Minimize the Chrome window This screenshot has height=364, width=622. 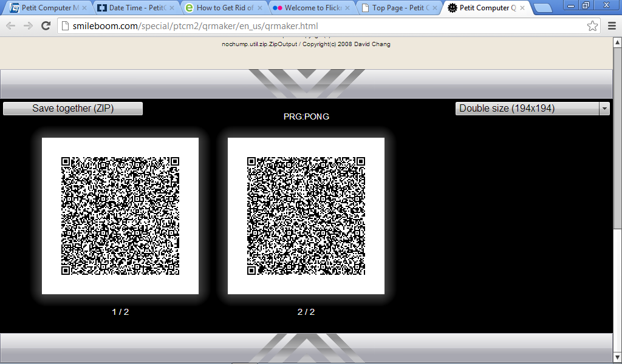(571, 5)
